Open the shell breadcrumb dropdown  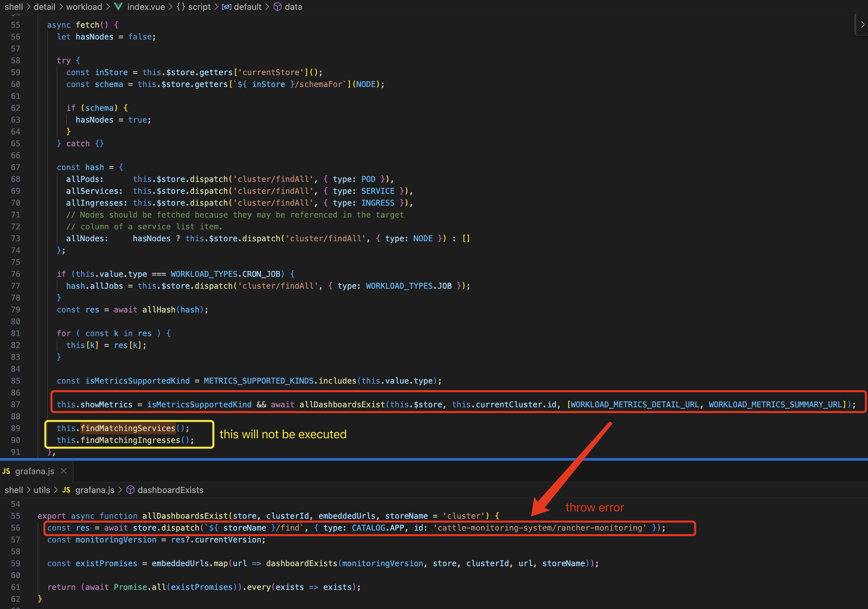pyautogui.click(x=14, y=7)
